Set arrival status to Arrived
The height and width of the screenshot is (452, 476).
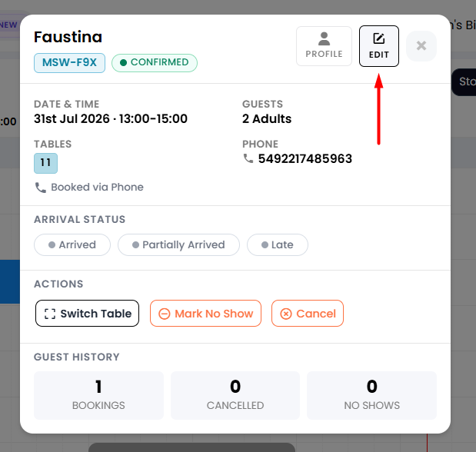click(x=72, y=244)
